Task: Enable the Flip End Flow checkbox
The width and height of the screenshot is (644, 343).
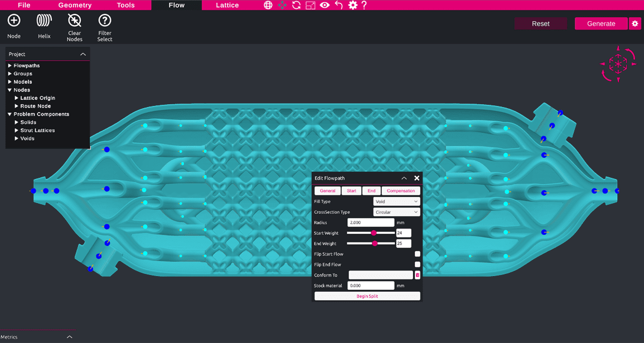Action: tap(417, 265)
